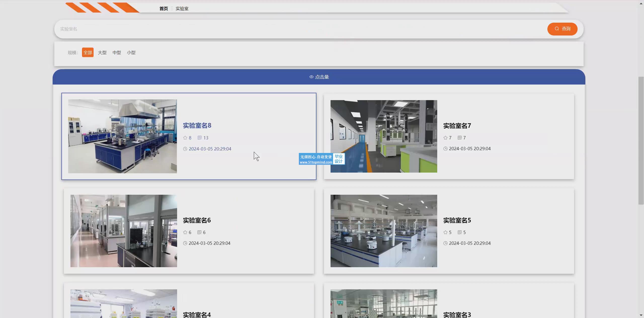Select the 全部 scale filter
Image resolution: width=644 pixels, height=318 pixels.
click(x=88, y=52)
